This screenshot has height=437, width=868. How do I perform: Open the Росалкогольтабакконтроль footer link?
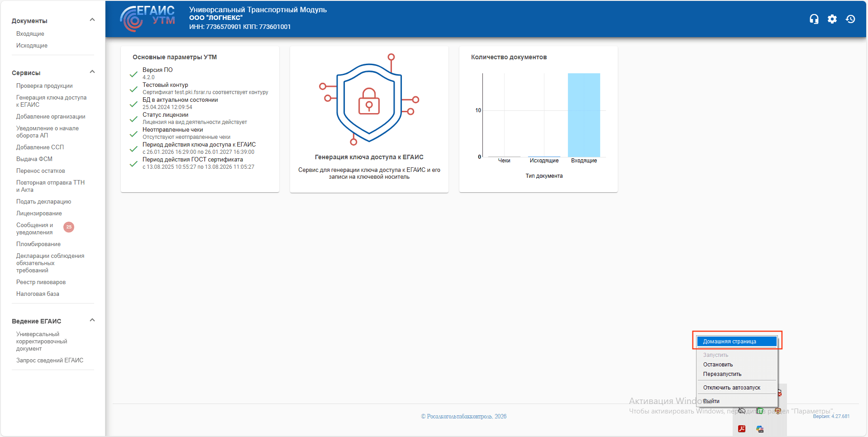click(463, 417)
